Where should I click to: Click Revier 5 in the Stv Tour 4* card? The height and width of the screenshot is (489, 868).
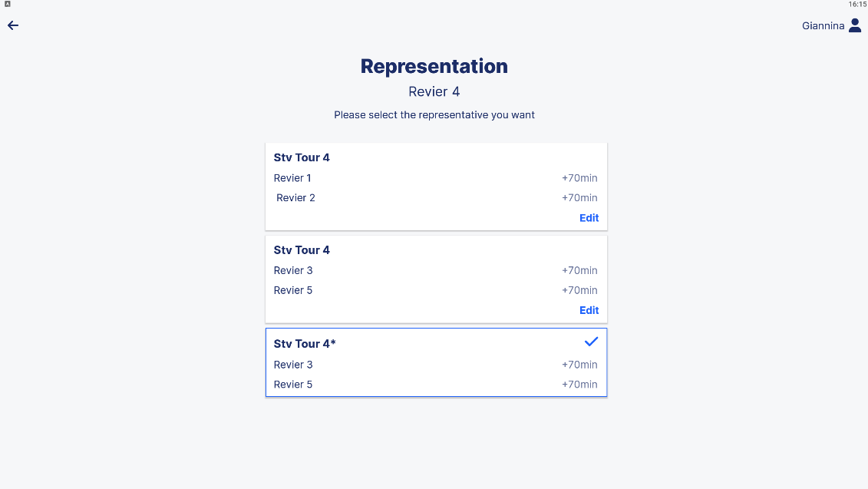click(x=293, y=385)
